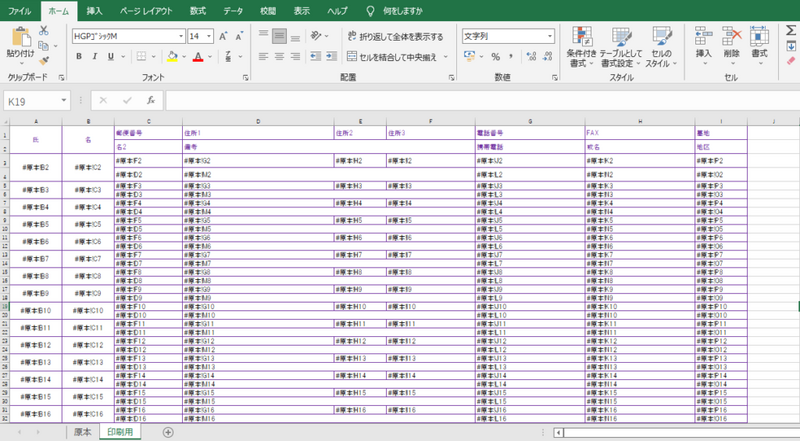Toggle bold formatting

point(79,57)
